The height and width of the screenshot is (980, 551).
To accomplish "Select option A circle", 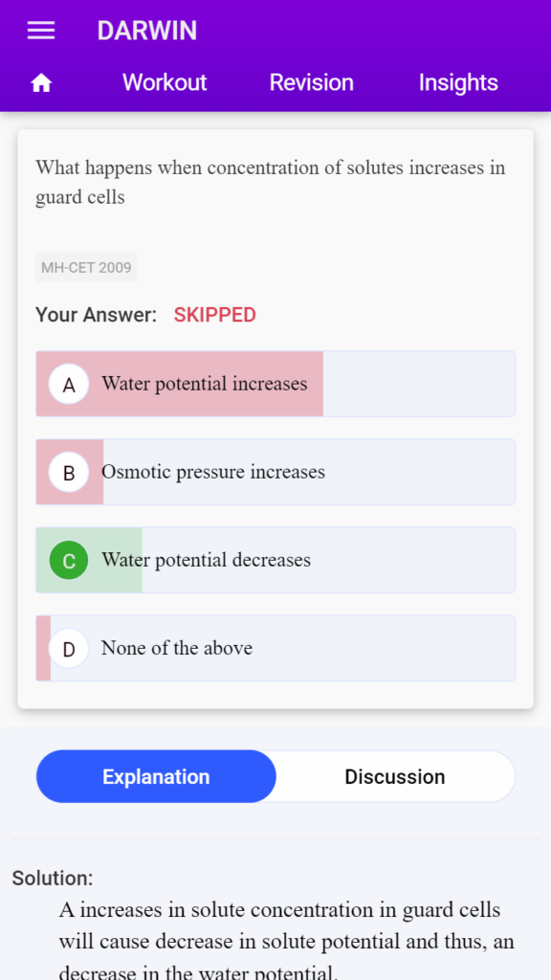I will coord(69,384).
